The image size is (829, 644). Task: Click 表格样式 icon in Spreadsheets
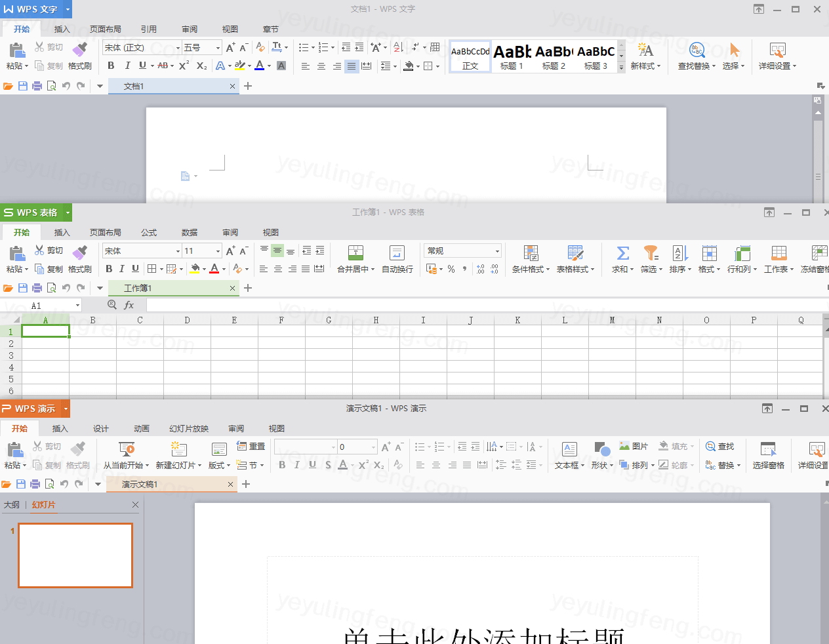coord(575,253)
